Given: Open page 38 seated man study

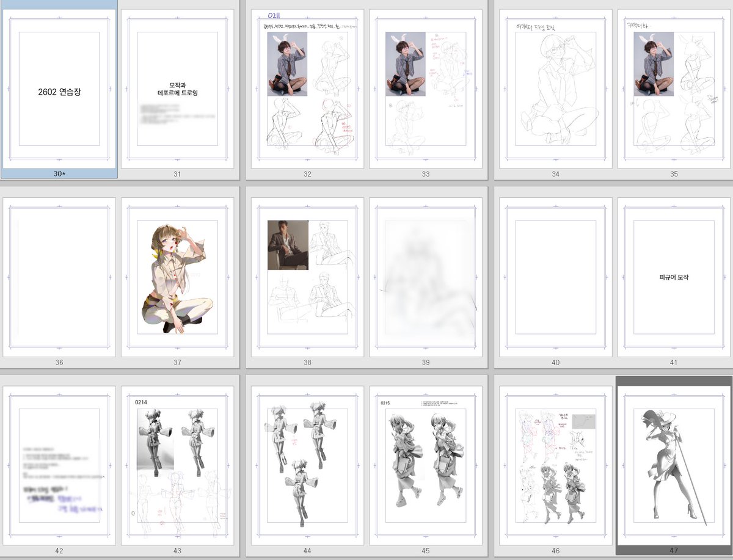Looking at the screenshot, I should [307, 277].
